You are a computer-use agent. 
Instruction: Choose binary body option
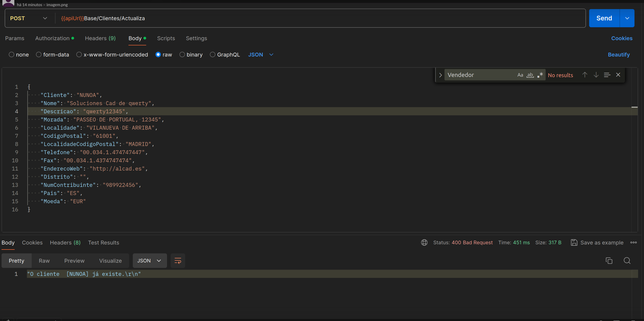182,55
